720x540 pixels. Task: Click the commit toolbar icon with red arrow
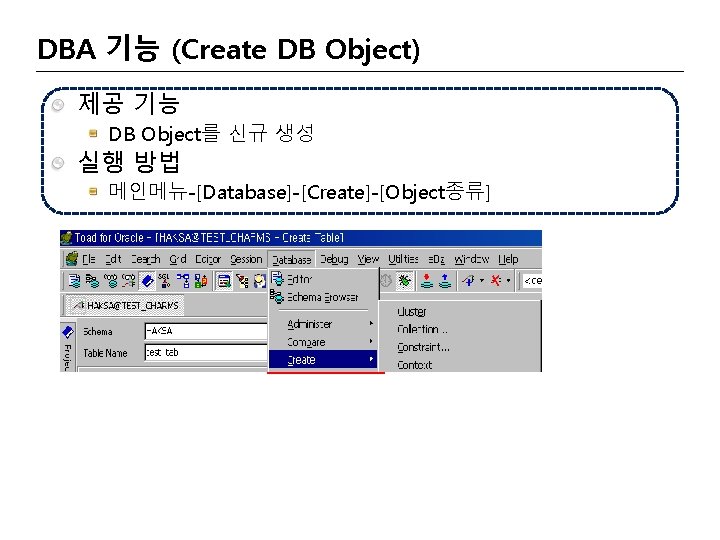427,281
